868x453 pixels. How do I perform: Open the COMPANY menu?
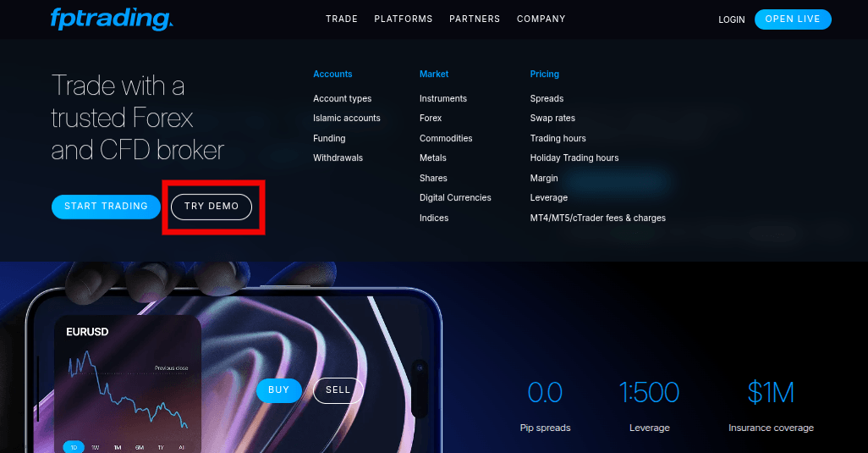[x=541, y=19]
